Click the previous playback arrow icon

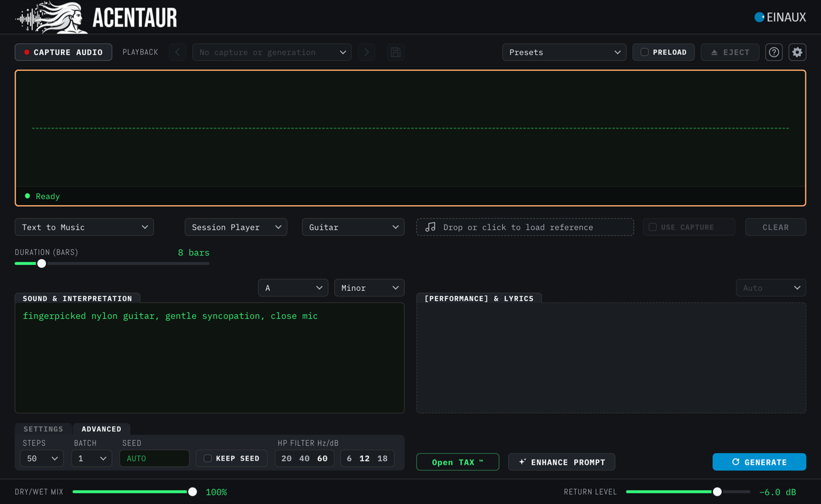coord(178,52)
